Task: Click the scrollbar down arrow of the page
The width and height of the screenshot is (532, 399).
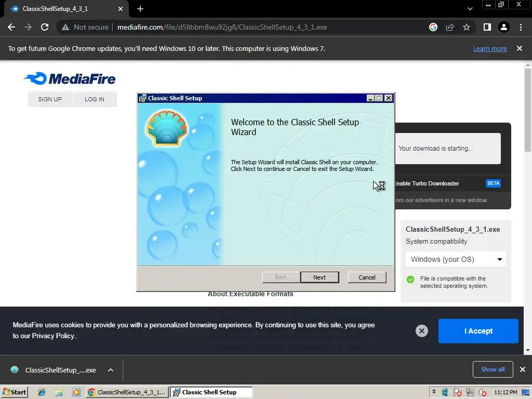Action: tap(528, 350)
